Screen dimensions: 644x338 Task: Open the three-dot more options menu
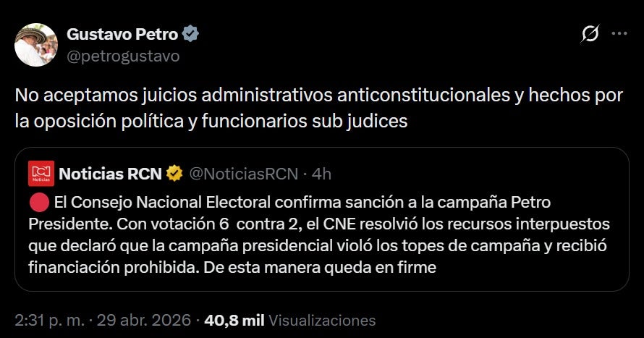[619, 34]
